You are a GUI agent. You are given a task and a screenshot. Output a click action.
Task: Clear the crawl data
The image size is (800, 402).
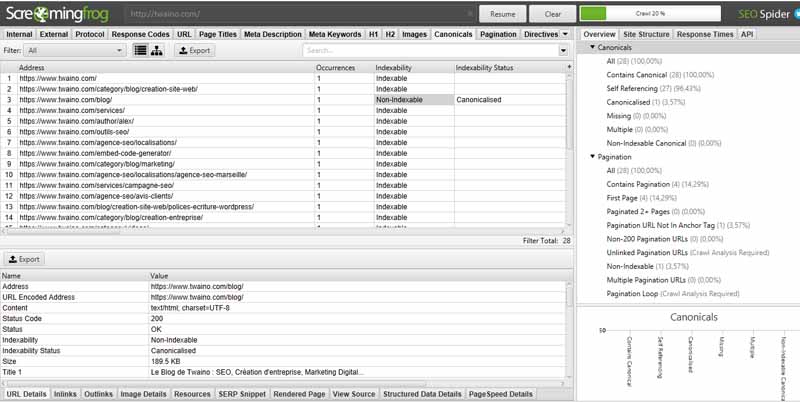[553, 14]
